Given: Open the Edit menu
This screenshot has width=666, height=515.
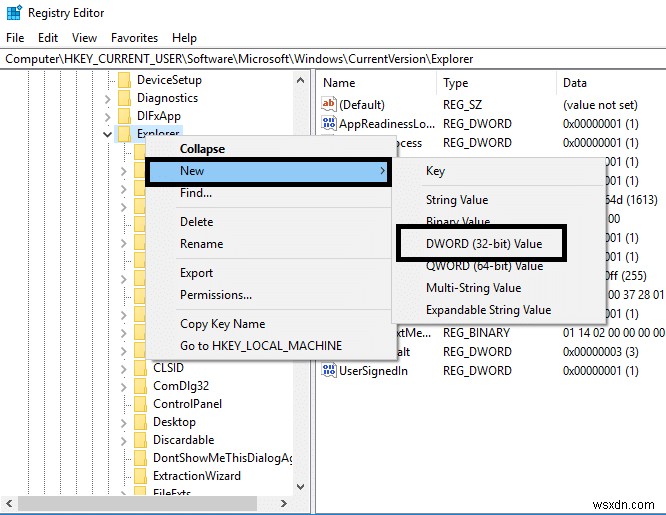Looking at the screenshot, I should (x=48, y=38).
